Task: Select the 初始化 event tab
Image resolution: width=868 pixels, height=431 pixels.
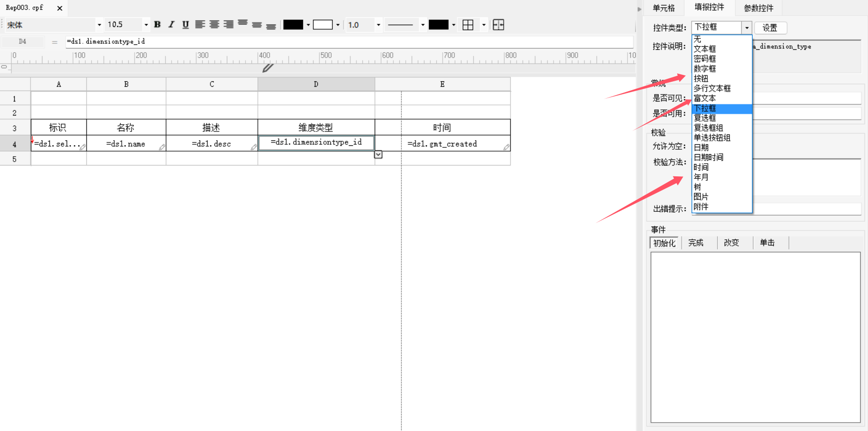Action: 664,243
